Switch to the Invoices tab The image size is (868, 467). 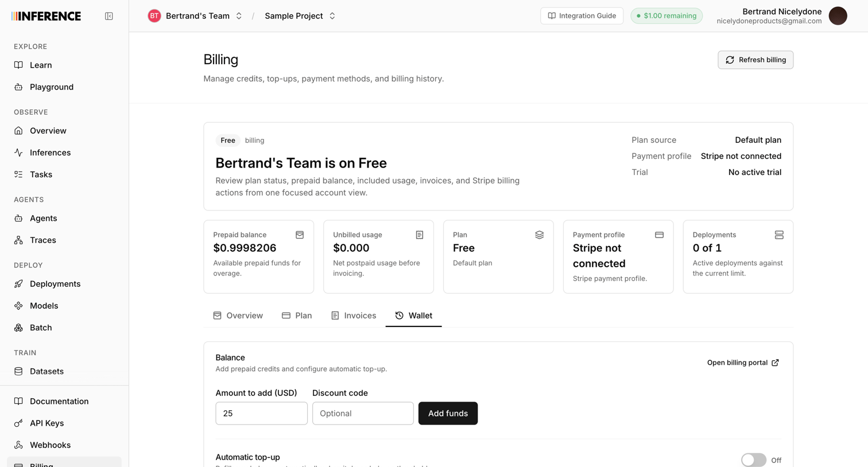354,316
